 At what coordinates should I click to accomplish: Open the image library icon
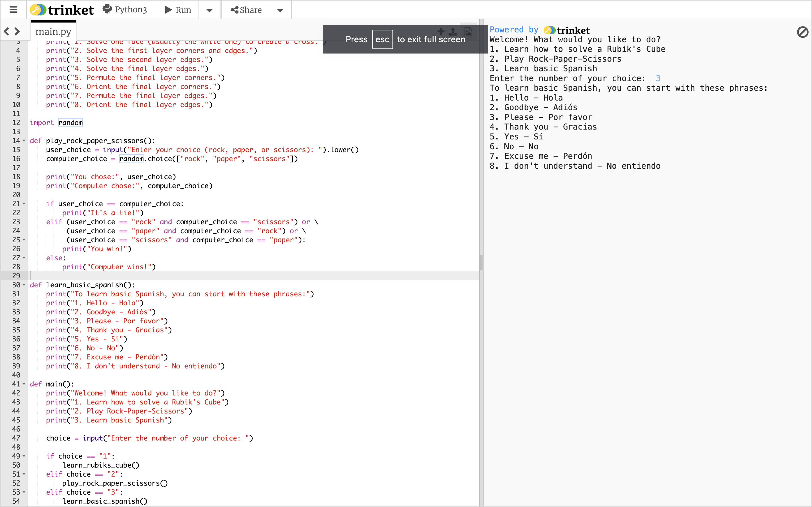click(x=468, y=32)
